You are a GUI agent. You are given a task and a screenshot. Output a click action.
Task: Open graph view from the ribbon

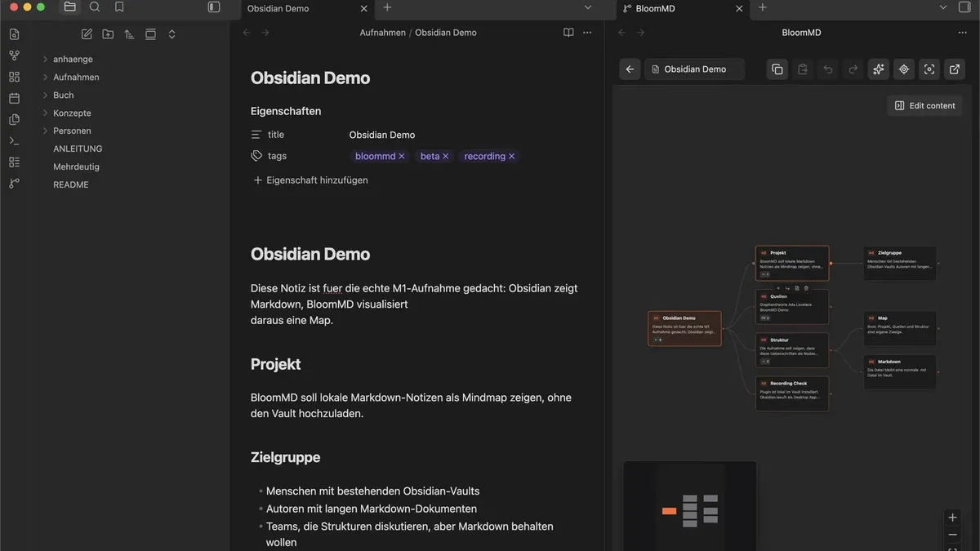14,56
